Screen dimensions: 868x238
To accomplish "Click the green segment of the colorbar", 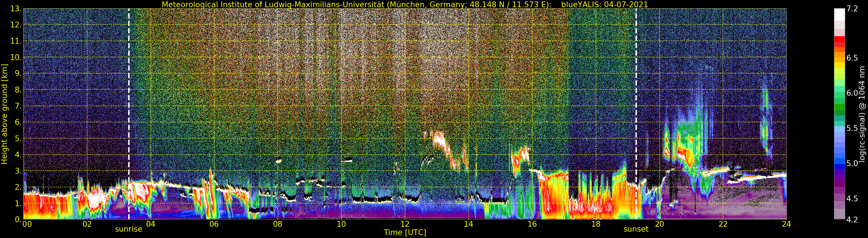I will [839, 107].
